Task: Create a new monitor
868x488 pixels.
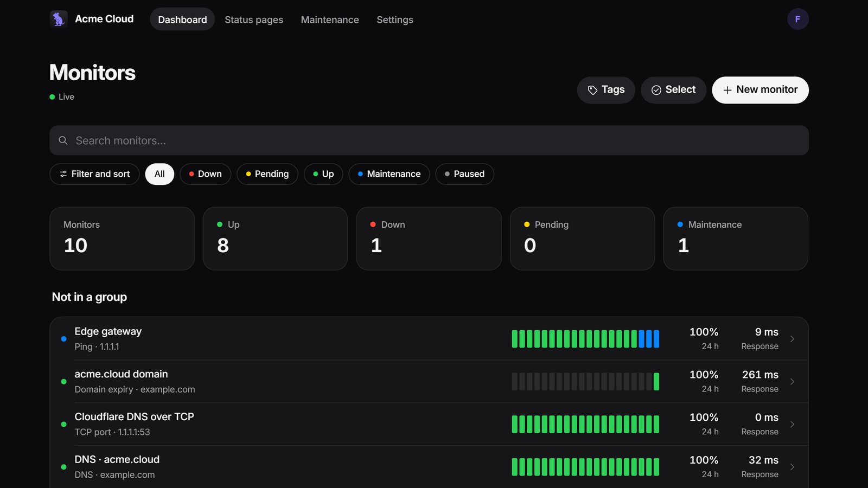Action: 760,90
